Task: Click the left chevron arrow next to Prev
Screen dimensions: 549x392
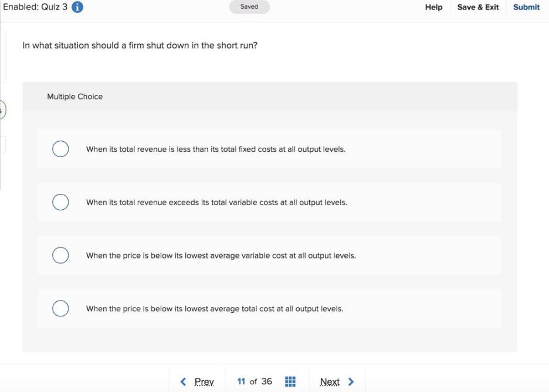Action: [183, 381]
